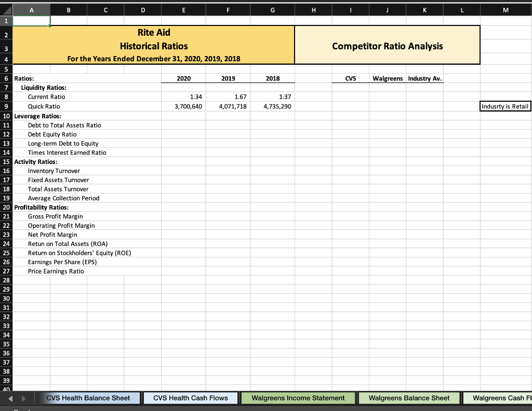The image size is (532, 411).
Task: Switch to the CVS Health Balance Sheet tab
Action: tap(89, 398)
